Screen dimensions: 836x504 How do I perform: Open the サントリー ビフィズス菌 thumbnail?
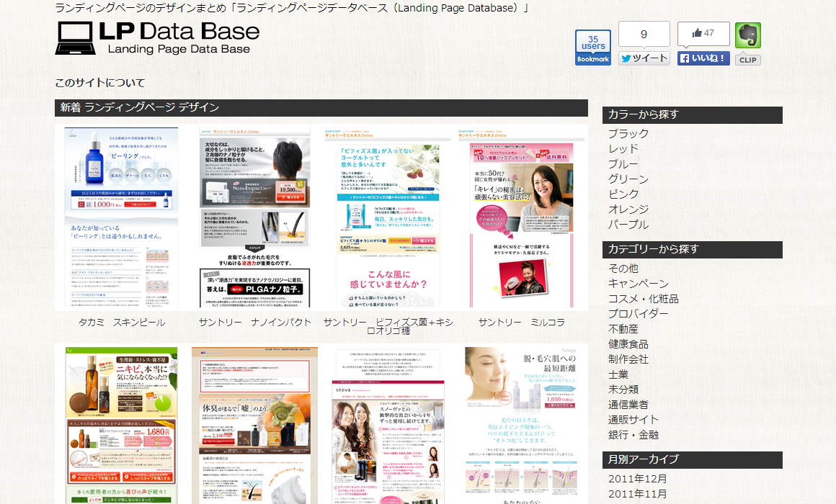point(388,217)
